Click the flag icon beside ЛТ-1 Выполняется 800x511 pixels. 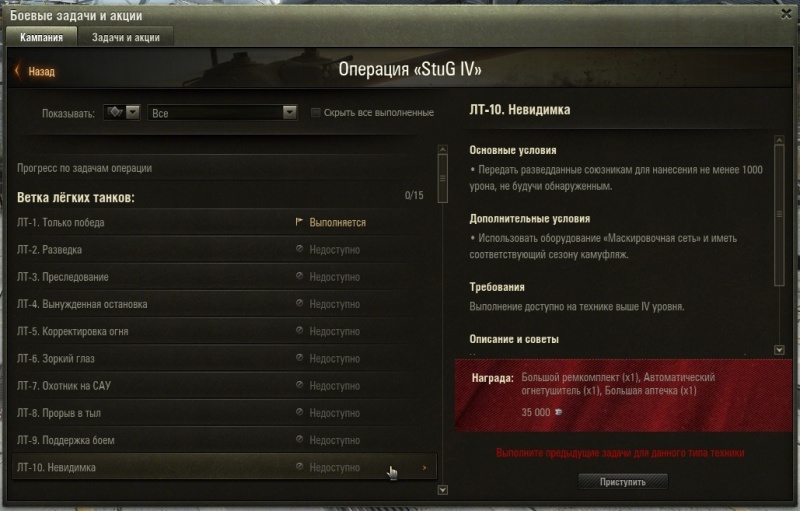point(299,222)
